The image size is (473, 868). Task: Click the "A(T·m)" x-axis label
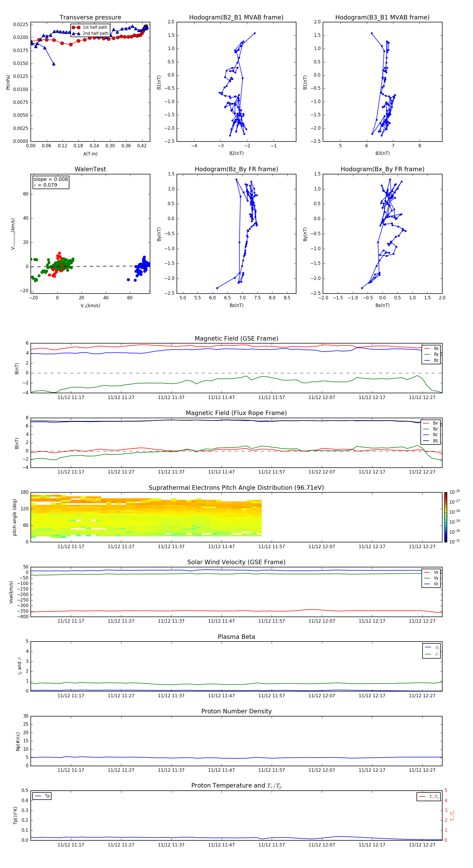pyautogui.click(x=90, y=154)
